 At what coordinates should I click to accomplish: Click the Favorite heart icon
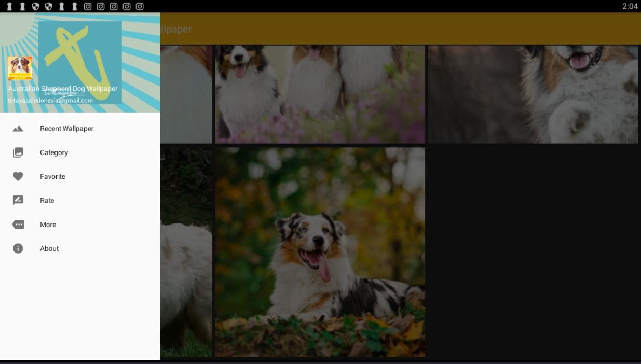click(18, 176)
